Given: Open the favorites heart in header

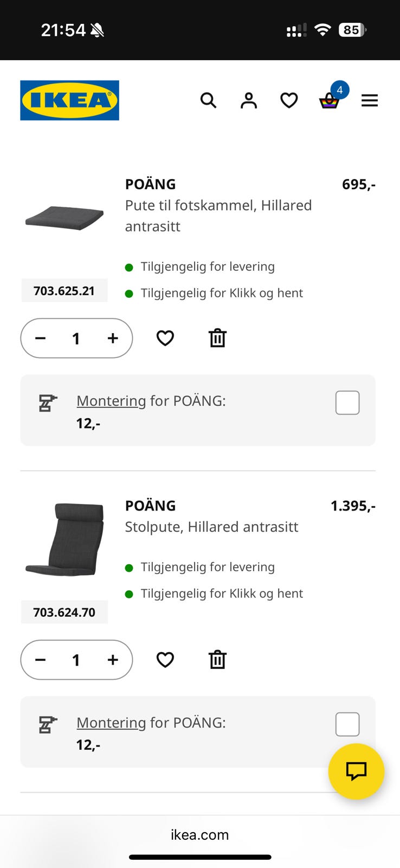Looking at the screenshot, I should tap(289, 100).
